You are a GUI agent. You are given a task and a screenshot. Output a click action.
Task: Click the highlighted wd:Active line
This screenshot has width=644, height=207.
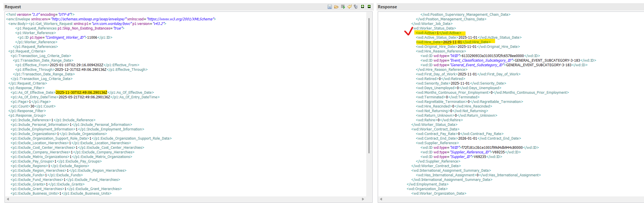click(x=439, y=33)
